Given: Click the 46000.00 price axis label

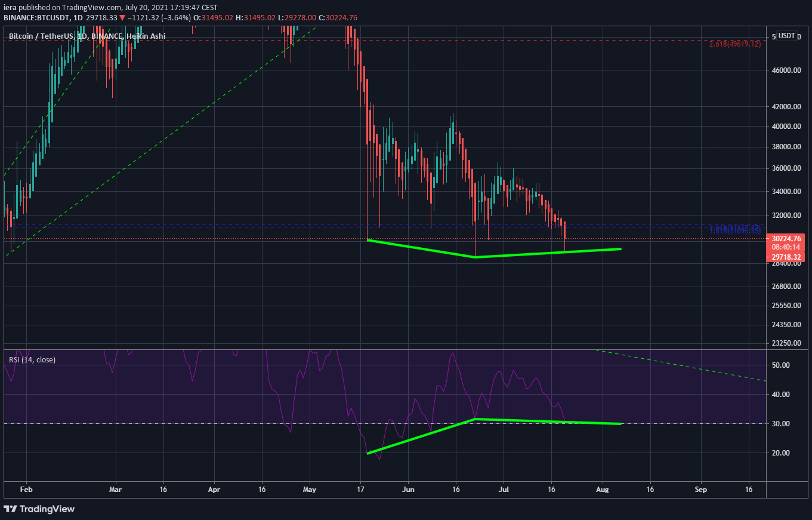Looking at the screenshot, I should point(785,70).
